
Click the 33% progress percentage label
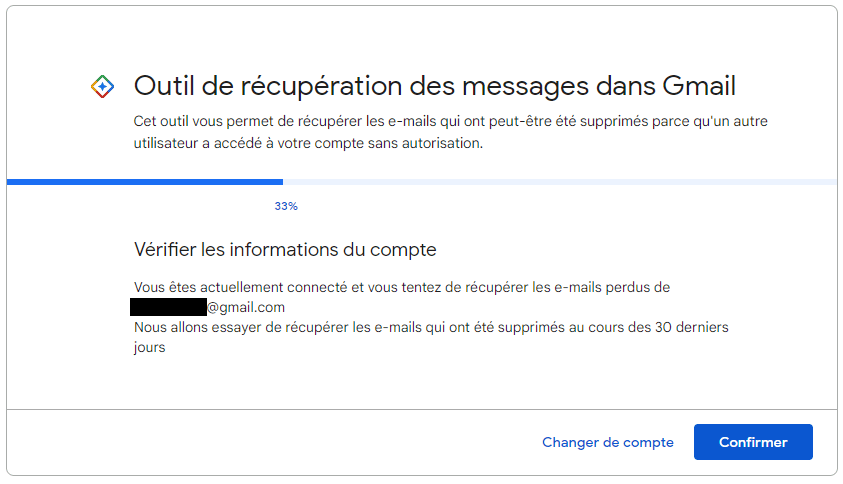[286, 206]
